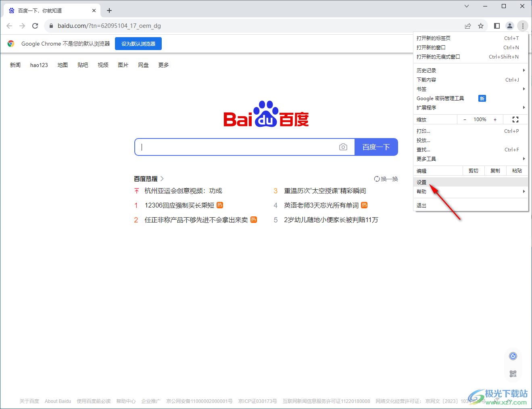Open hot search 重温历次"太空授课"精彩瞬间
This screenshot has width=532, height=409.
pyautogui.click(x=325, y=191)
